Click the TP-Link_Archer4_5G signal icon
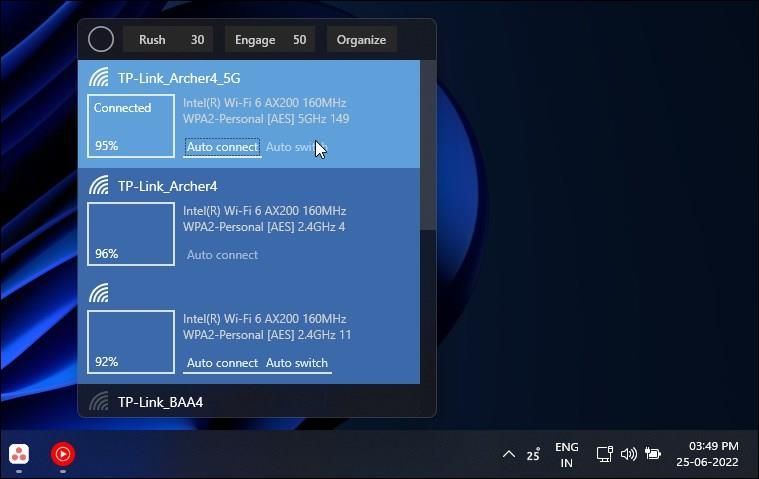759x479 pixels. [99, 77]
